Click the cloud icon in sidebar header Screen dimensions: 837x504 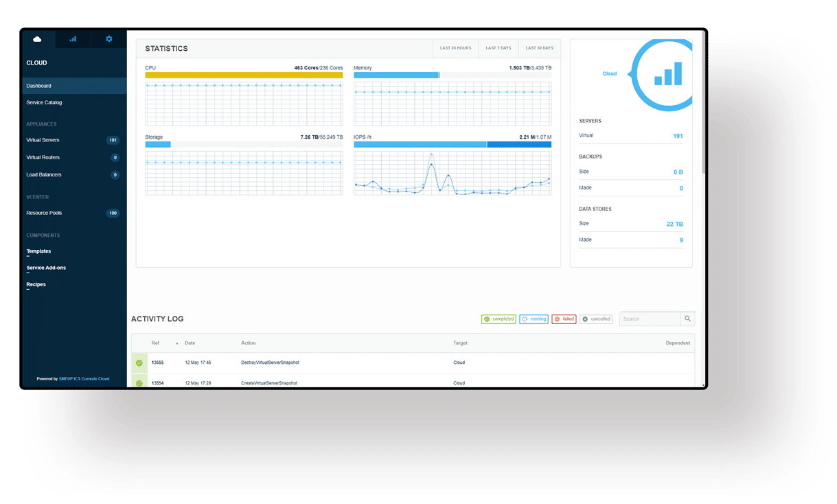[x=37, y=39]
